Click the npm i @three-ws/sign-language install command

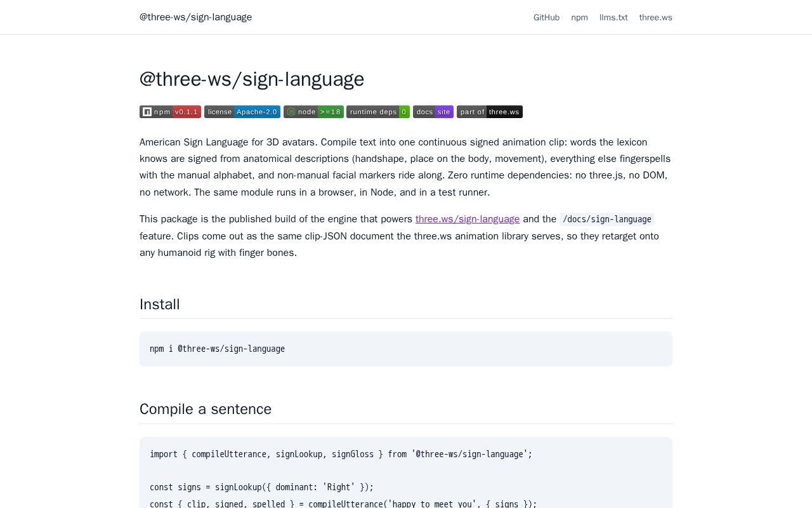click(217, 349)
